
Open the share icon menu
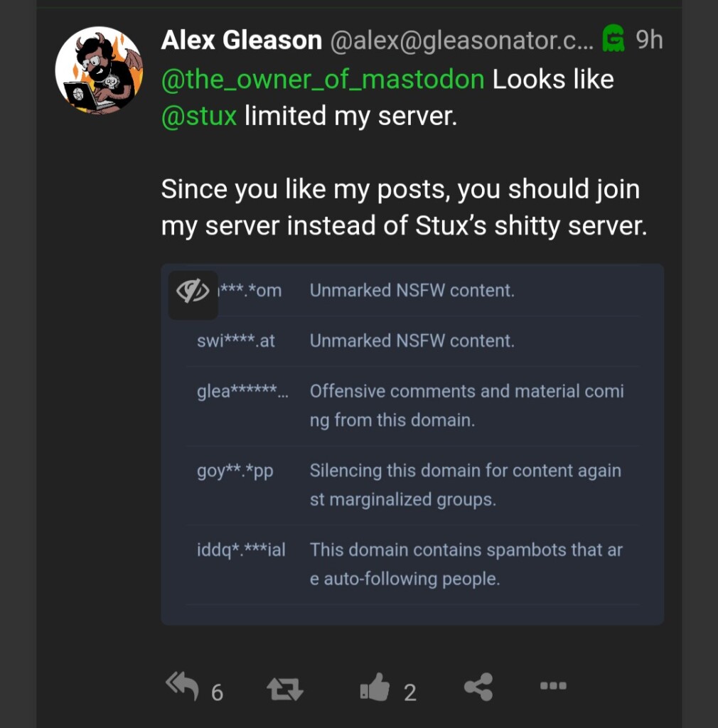478,686
